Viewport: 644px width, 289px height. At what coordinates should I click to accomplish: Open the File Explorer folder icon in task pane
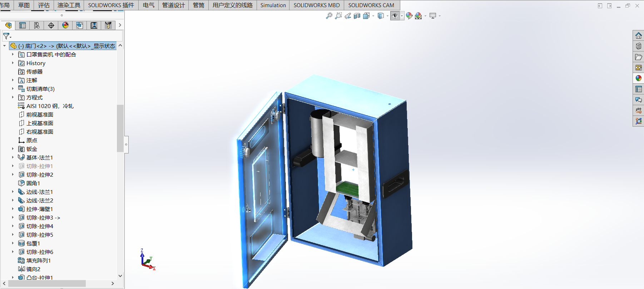point(639,57)
